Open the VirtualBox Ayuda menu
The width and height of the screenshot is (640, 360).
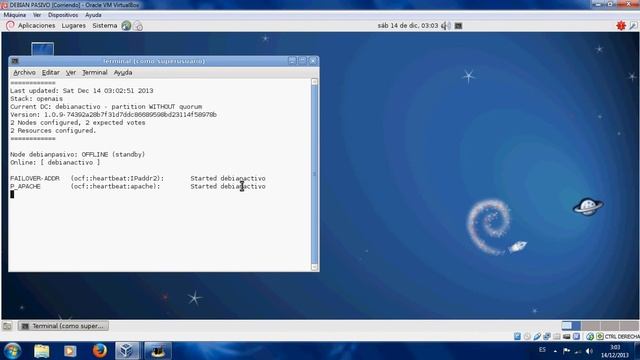pyautogui.click(x=93, y=15)
